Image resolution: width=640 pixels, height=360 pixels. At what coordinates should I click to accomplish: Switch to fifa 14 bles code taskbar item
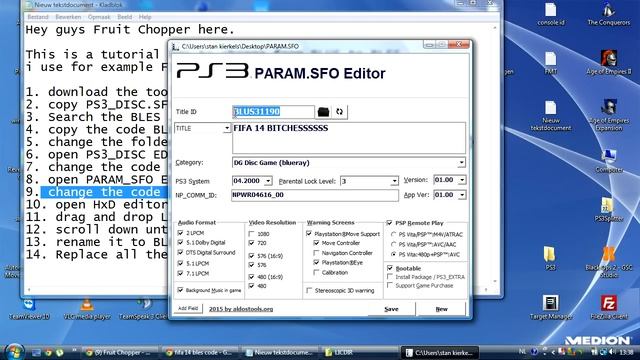coord(199,352)
